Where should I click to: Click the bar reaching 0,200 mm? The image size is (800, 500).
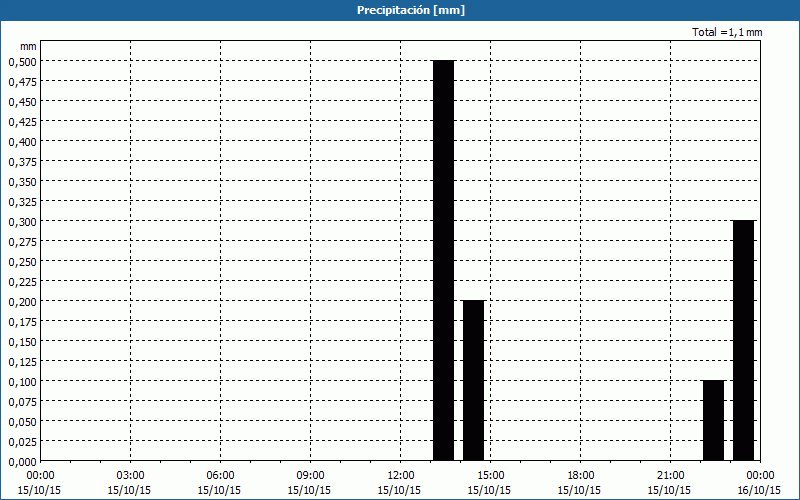[x=473, y=381]
